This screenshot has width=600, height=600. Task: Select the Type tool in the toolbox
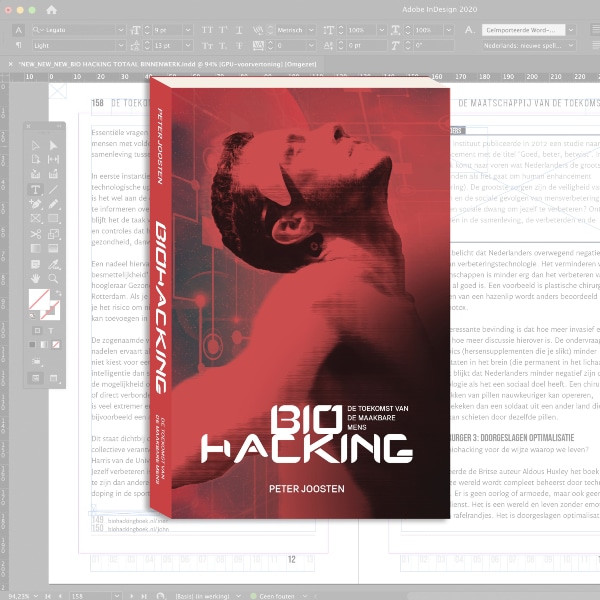click(x=36, y=189)
